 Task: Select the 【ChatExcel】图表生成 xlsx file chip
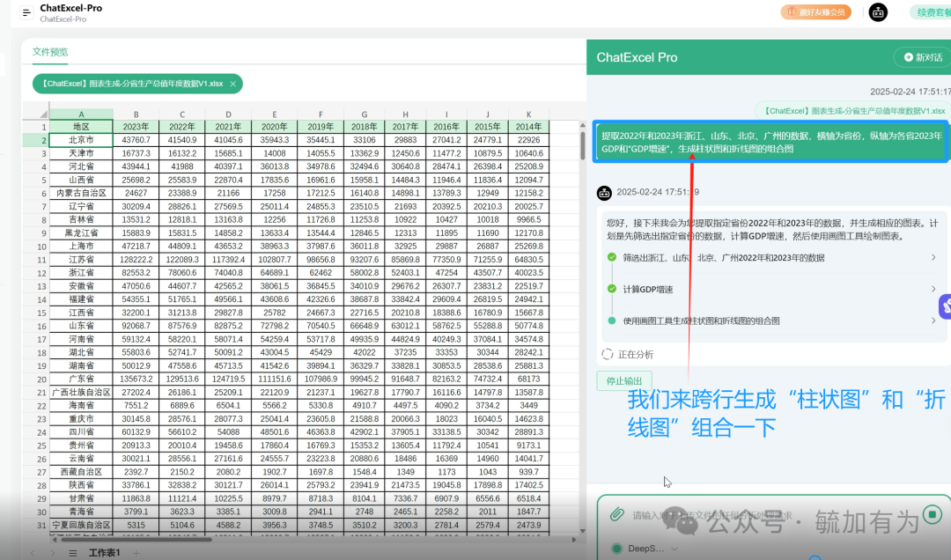(x=137, y=84)
